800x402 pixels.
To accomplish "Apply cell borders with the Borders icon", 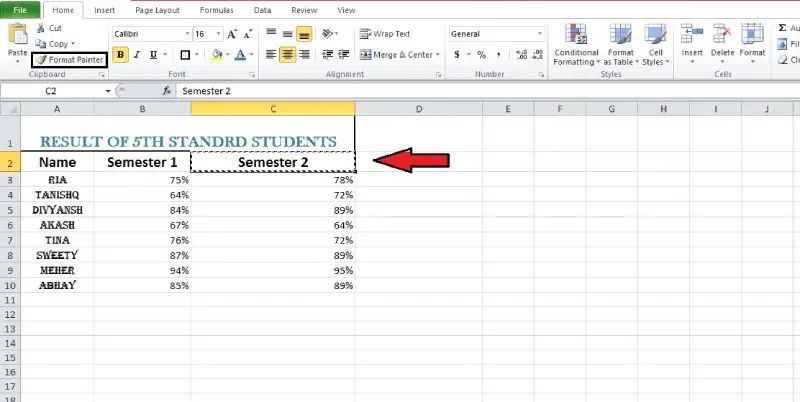I will pos(185,55).
